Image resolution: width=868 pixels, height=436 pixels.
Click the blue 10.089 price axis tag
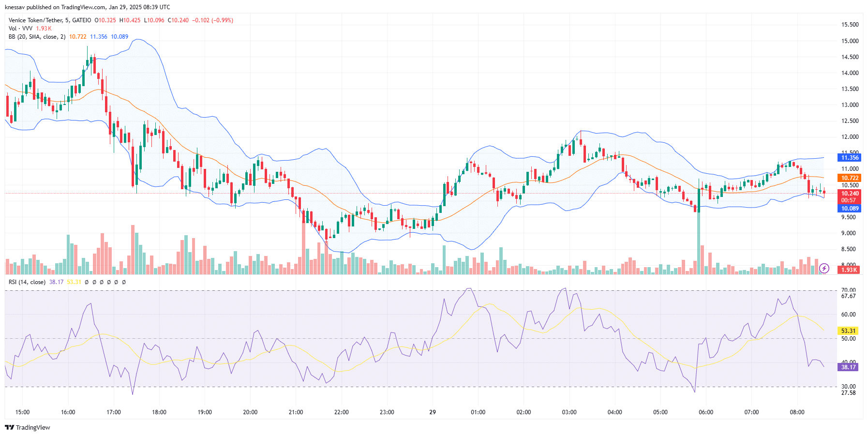click(x=850, y=209)
